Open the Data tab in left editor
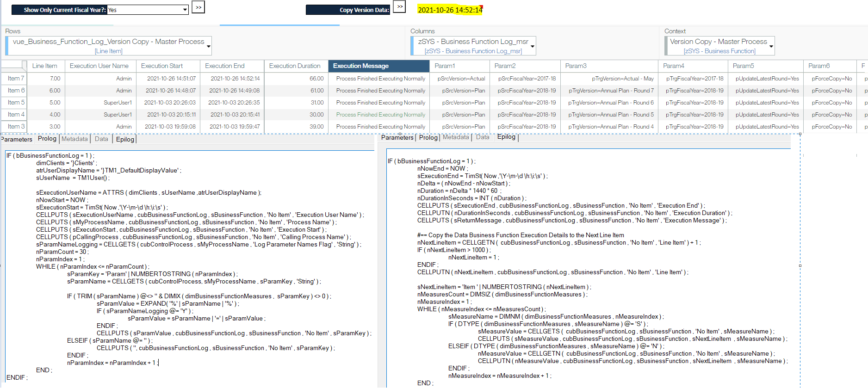 click(101, 139)
